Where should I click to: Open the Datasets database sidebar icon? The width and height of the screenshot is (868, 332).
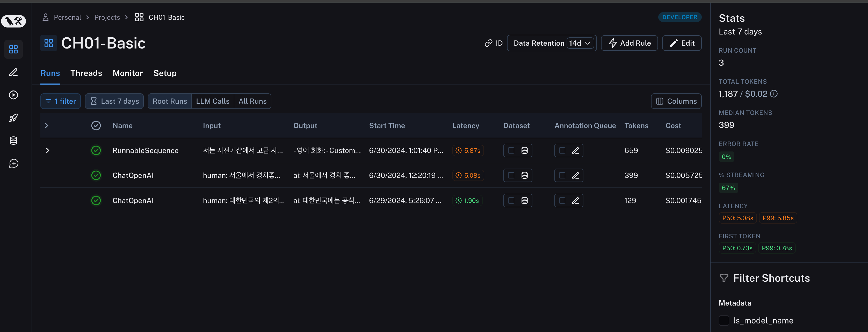pyautogui.click(x=13, y=141)
